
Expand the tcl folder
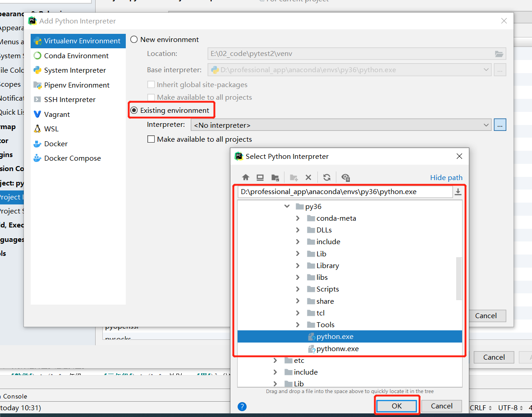pyautogui.click(x=298, y=313)
